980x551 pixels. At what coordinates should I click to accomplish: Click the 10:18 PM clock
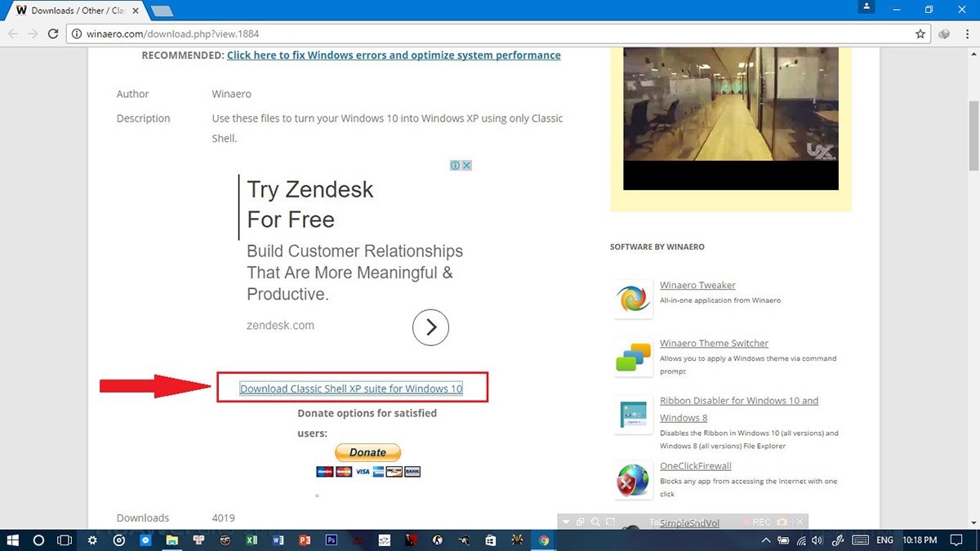(x=920, y=540)
